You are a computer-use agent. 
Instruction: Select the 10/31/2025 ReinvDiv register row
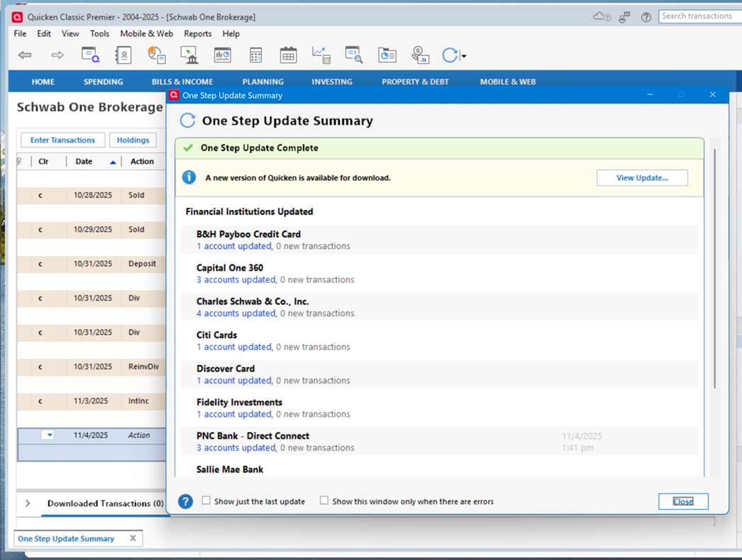[x=92, y=367]
